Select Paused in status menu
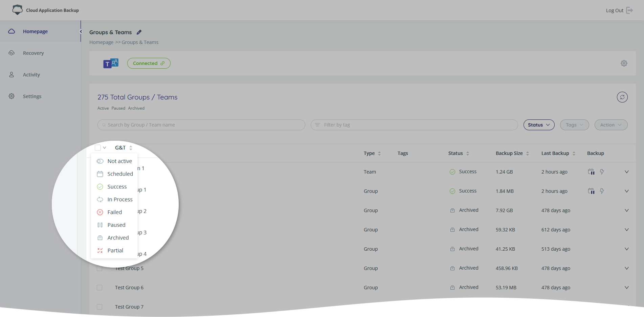Image resolution: width=644 pixels, height=317 pixels. click(114, 225)
